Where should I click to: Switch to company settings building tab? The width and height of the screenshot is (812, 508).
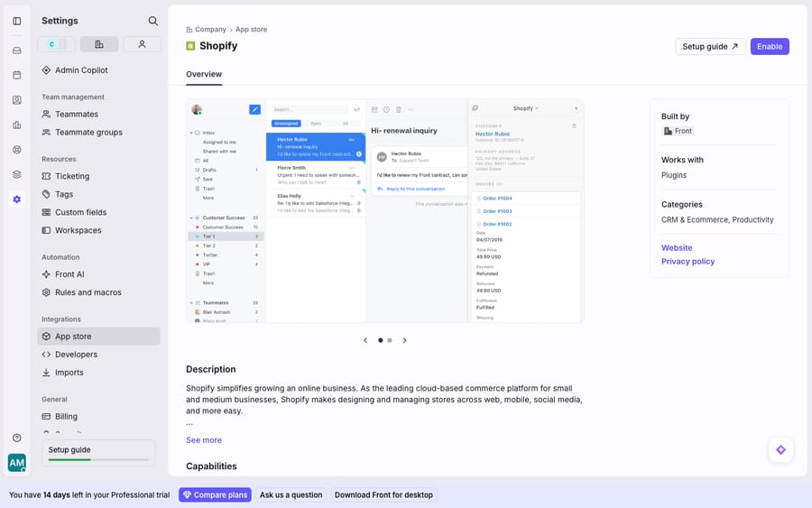point(99,44)
